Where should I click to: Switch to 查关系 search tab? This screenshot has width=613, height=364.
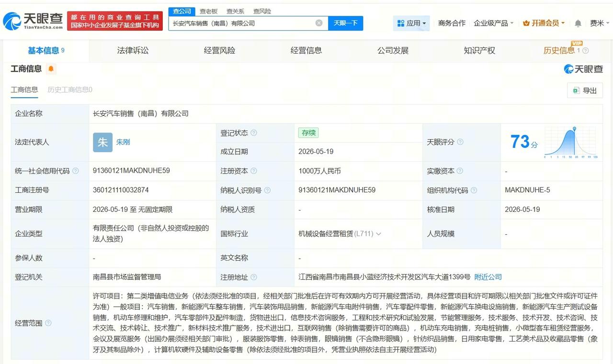coord(235,11)
